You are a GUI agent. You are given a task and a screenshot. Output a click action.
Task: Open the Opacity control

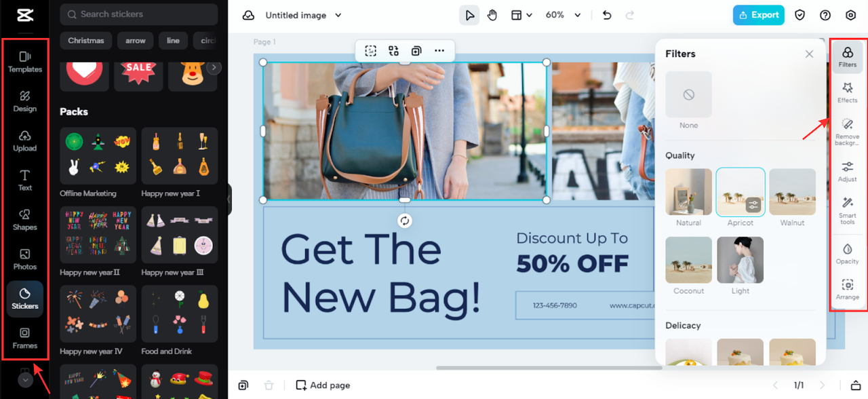[848, 253]
